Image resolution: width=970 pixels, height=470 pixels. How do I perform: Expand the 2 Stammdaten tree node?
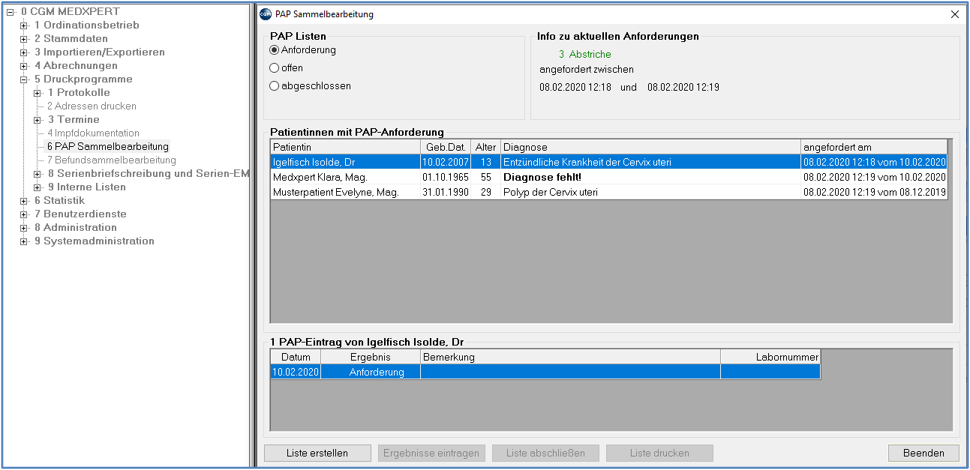(x=24, y=39)
